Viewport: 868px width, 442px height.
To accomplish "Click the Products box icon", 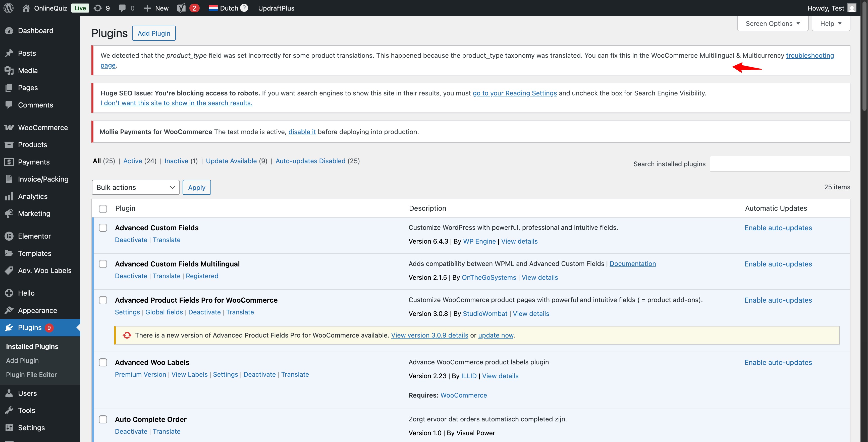I will (9, 144).
